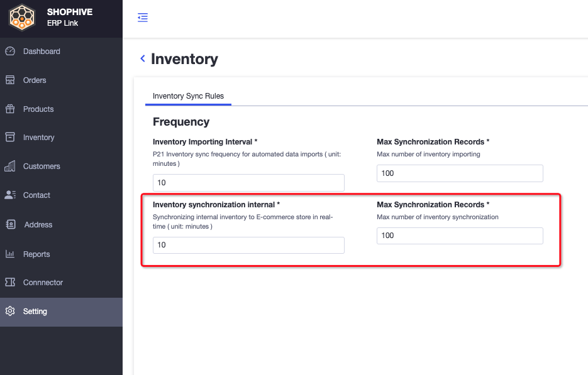The width and height of the screenshot is (588, 375).
Task: Go back using the chevron beside Inventory
Action: click(143, 58)
